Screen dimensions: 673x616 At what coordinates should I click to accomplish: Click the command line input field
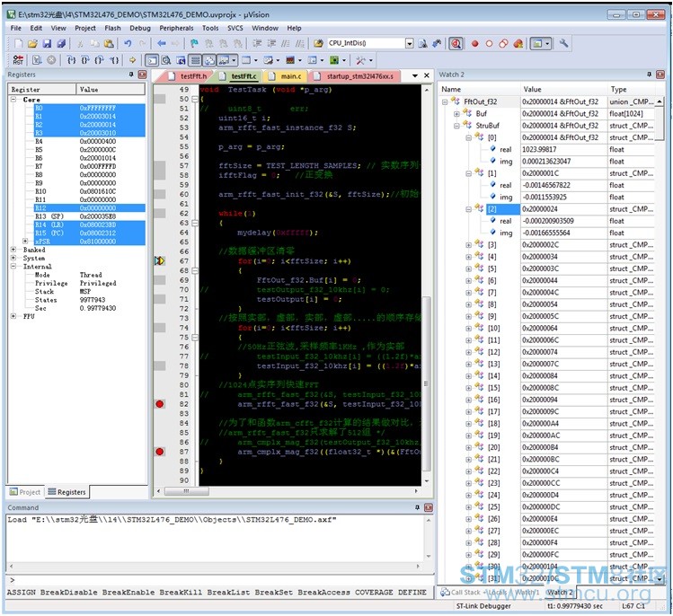tap(220, 580)
